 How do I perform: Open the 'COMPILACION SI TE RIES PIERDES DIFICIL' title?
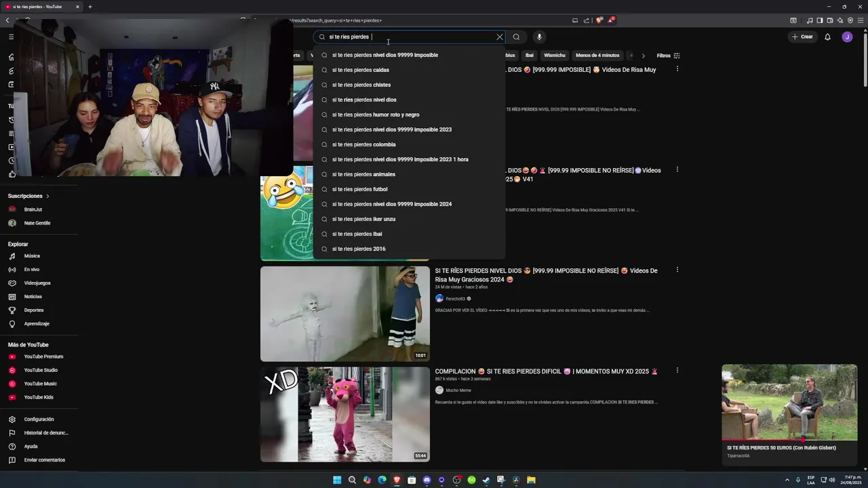pyautogui.click(x=547, y=371)
